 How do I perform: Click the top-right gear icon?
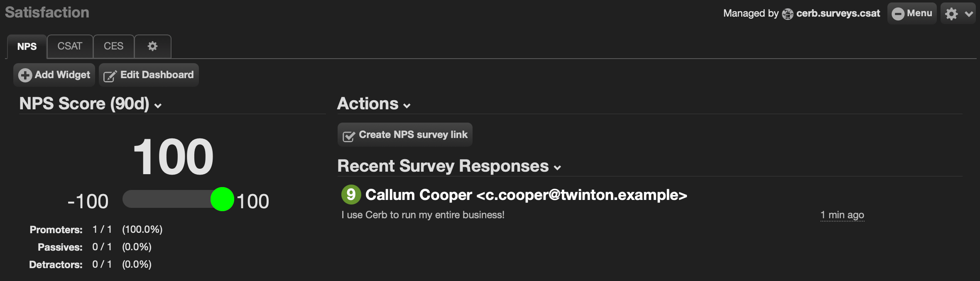pyautogui.click(x=951, y=14)
